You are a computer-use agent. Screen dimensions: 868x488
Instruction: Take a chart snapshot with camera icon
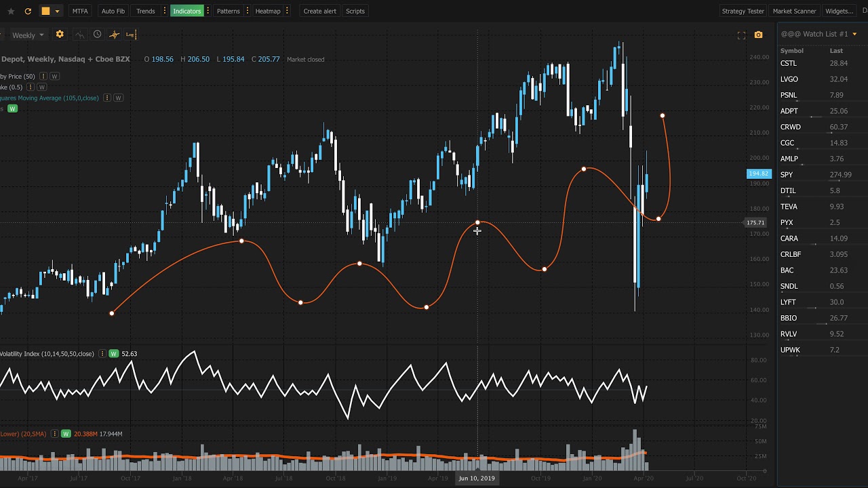click(x=758, y=35)
